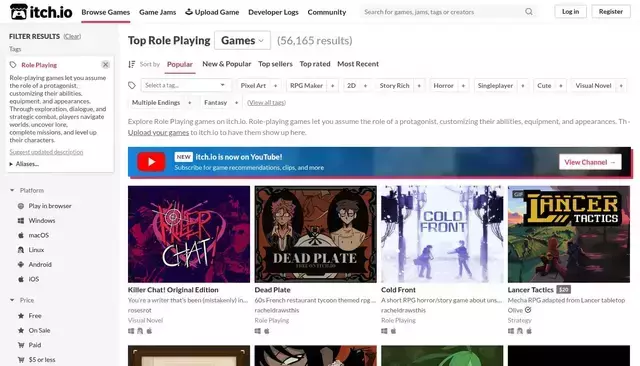The height and width of the screenshot is (366, 640).
Task: Add the Story Rich tag plus
Action: pos(419,86)
